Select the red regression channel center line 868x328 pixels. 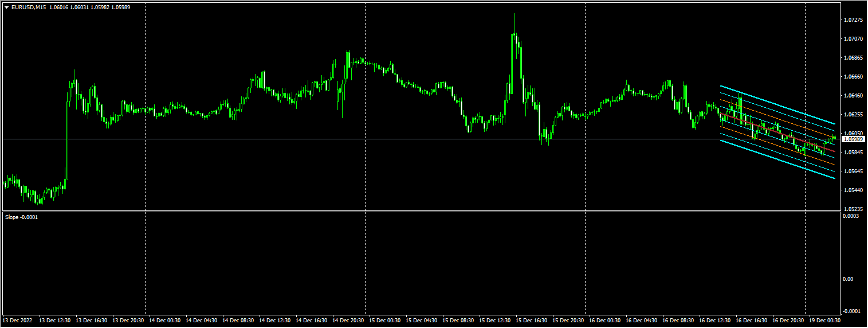coord(777,132)
